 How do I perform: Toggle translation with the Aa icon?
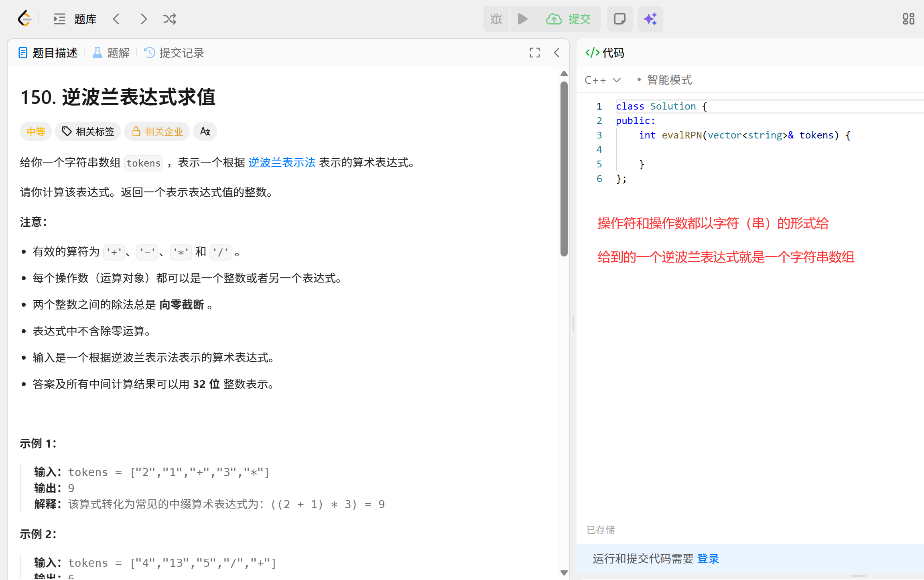(205, 131)
